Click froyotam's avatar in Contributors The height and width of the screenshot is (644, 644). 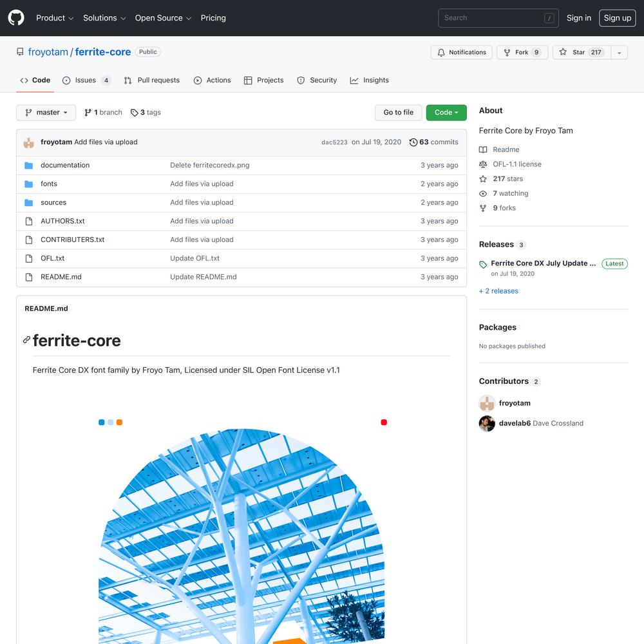(x=487, y=403)
